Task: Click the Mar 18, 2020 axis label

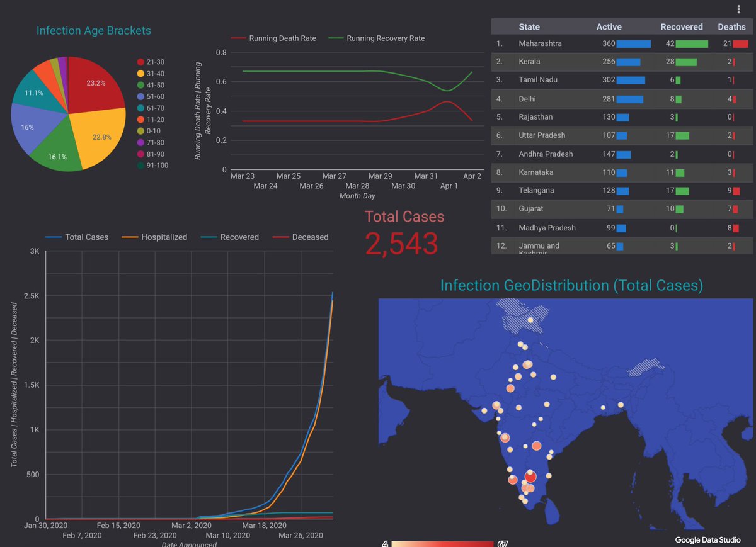Action: [264, 525]
